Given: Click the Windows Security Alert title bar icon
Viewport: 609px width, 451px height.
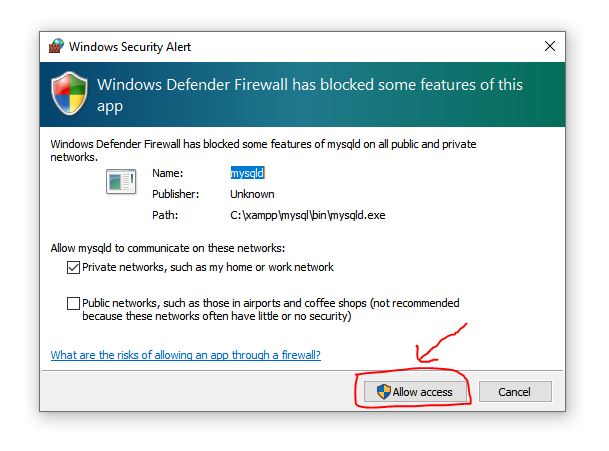Looking at the screenshot, I should (57, 46).
